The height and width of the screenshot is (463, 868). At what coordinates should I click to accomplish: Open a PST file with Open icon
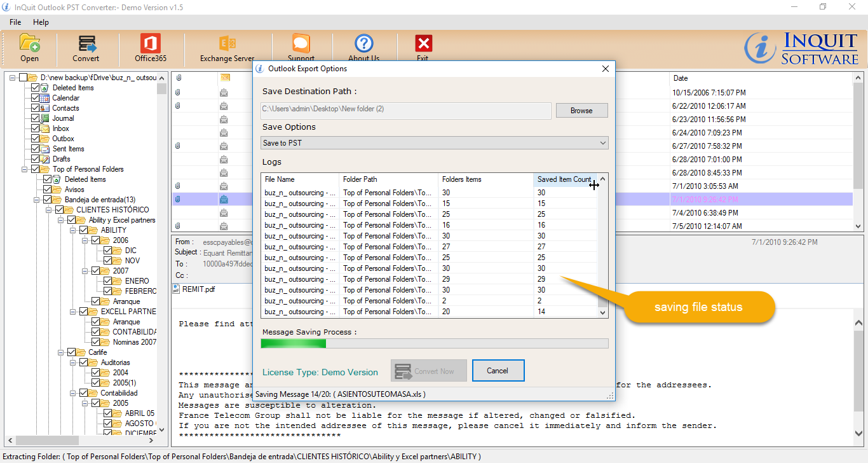pyautogui.click(x=29, y=43)
